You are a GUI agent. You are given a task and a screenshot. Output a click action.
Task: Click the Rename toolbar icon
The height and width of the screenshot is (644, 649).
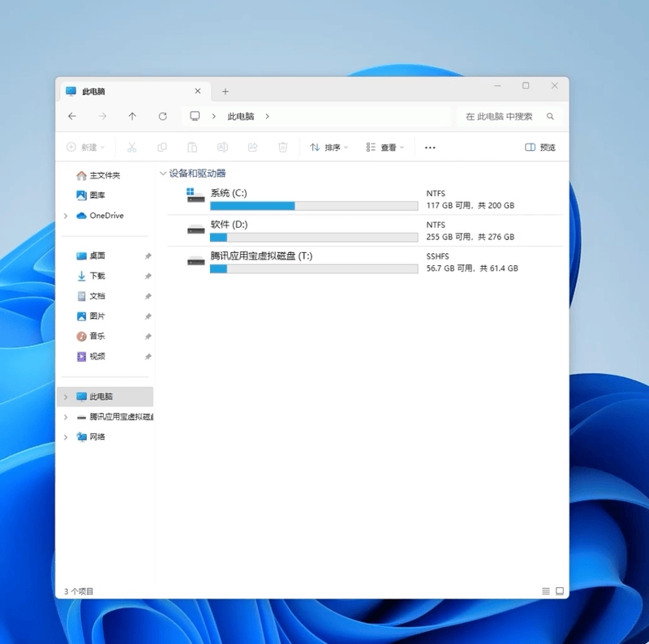coord(222,148)
